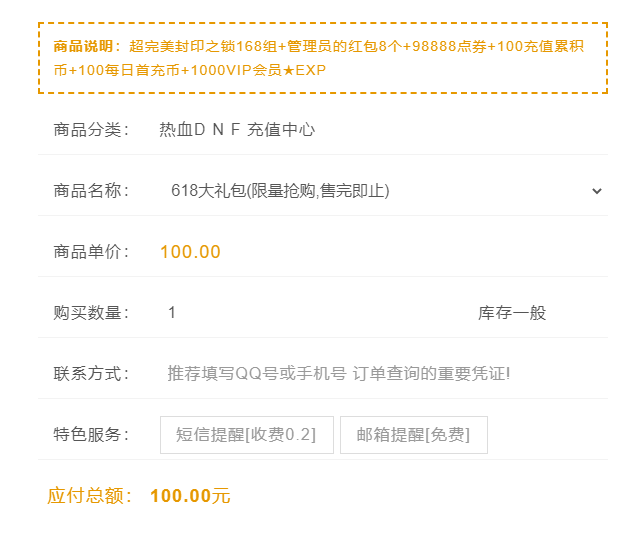
Task: Toggle the 短信提醒[收费0.2] service option
Action: tap(246, 435)
